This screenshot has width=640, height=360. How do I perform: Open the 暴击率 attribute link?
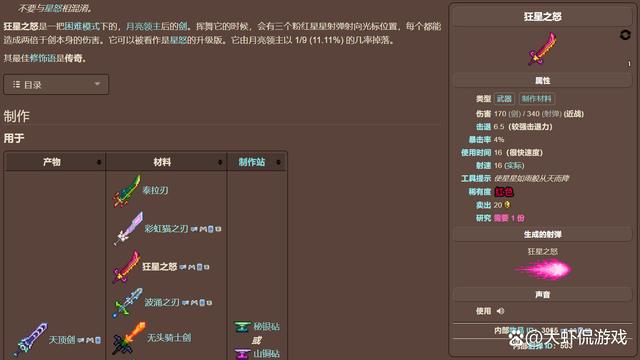pyautogui.click(x=480, y=140)
